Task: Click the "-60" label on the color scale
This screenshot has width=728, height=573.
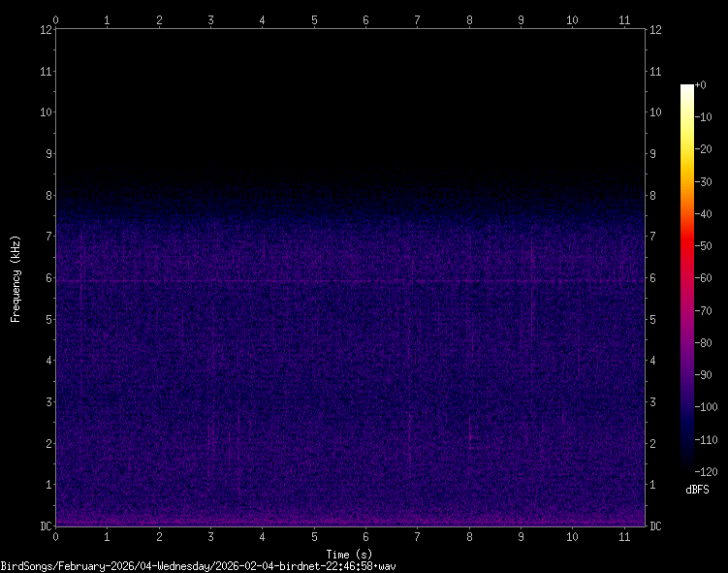Action: point(707,278)
